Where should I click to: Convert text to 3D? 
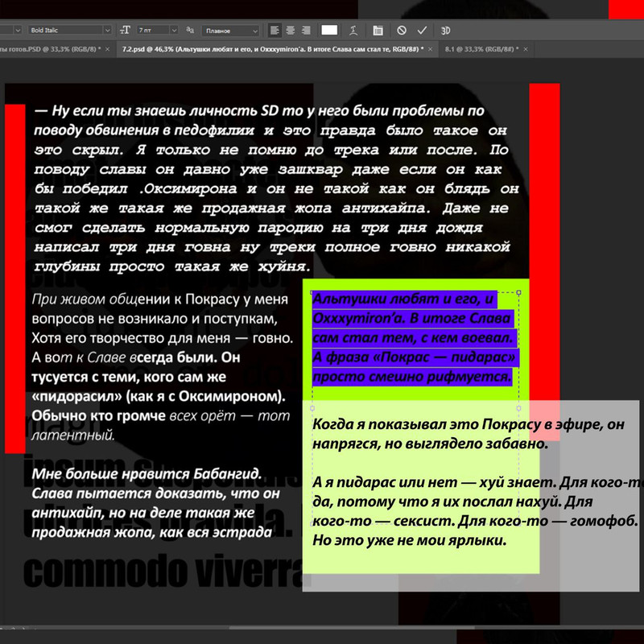[446, 31]
